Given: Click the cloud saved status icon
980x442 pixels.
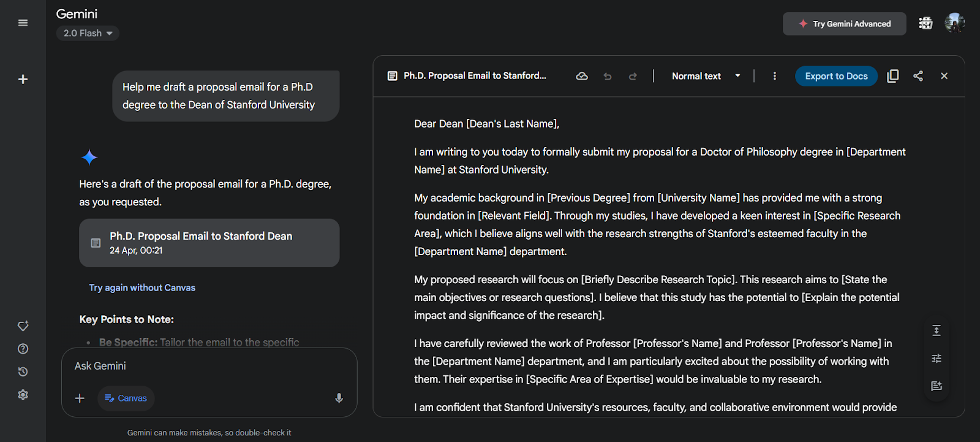Looking at the screenshot, I should coord(582,76).
